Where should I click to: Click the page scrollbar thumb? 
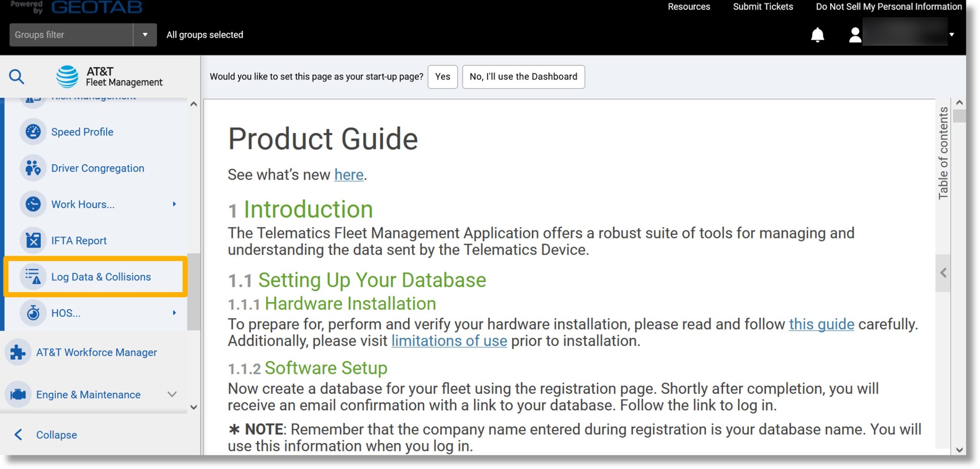tap(959, 116)
